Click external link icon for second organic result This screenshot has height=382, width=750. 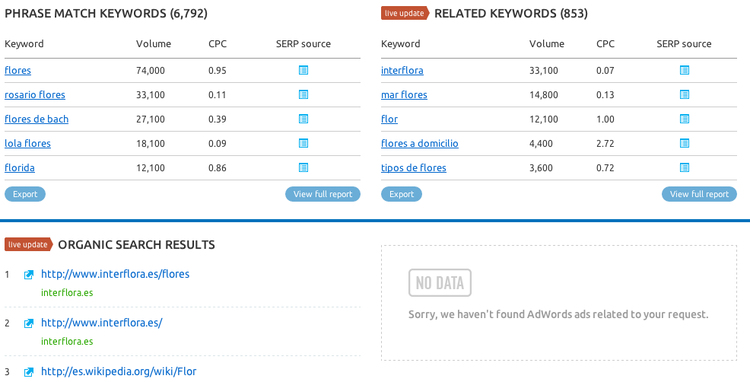coord(29,323)
